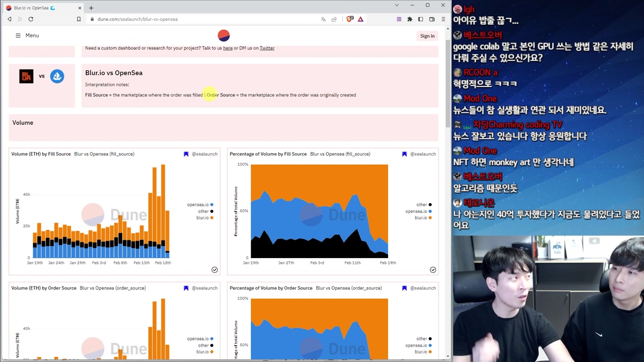This screenshot has height=362, width=644.
Task: Open Percentage of Volume by Fill Source title
Action: pyautogui.click(x=268, y=154)
